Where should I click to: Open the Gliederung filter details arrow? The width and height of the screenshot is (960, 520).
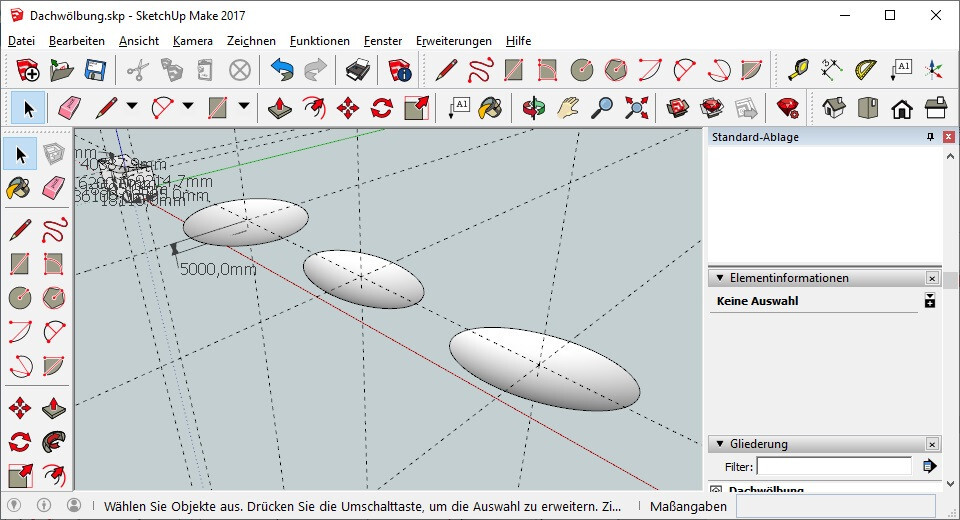coord(929,467)
